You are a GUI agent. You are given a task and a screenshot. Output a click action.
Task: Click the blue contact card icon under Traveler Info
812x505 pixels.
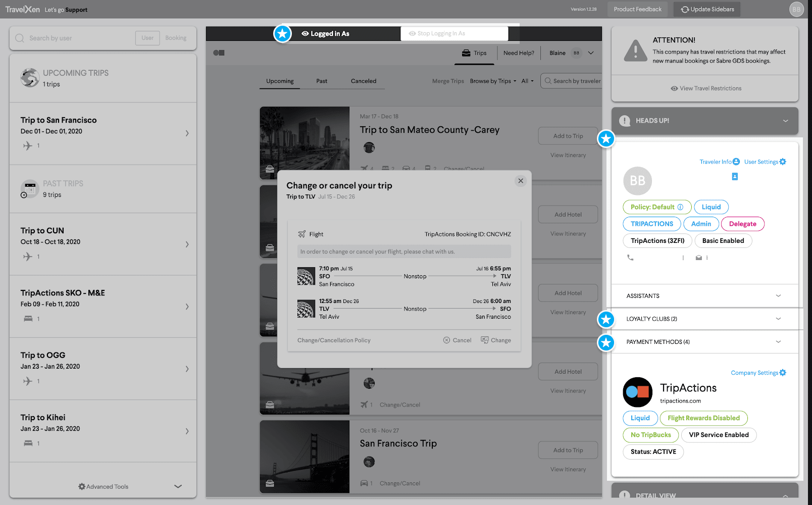pos(735,176)
